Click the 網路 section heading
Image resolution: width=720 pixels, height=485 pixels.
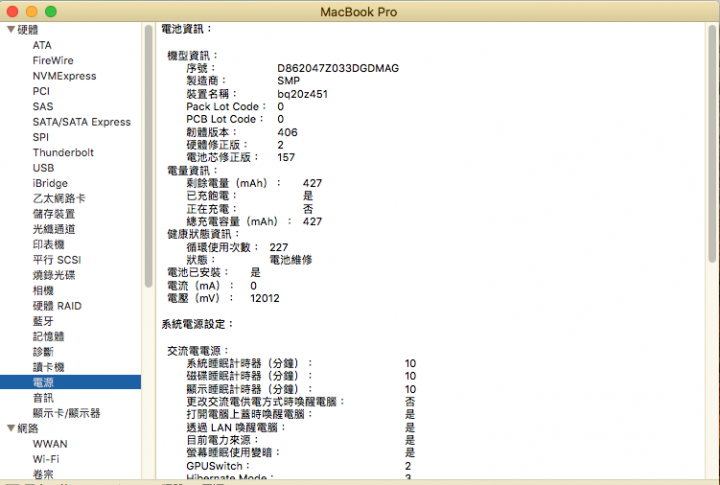28,428
